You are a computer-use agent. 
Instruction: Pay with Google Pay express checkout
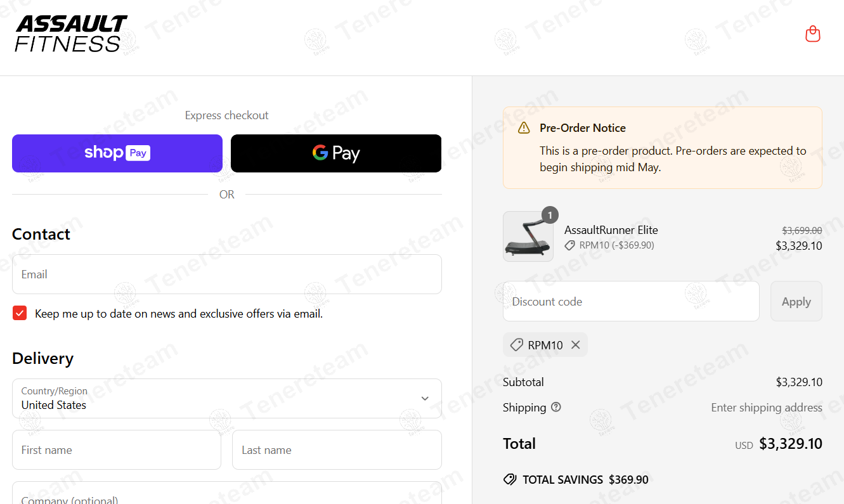[336, 153]
